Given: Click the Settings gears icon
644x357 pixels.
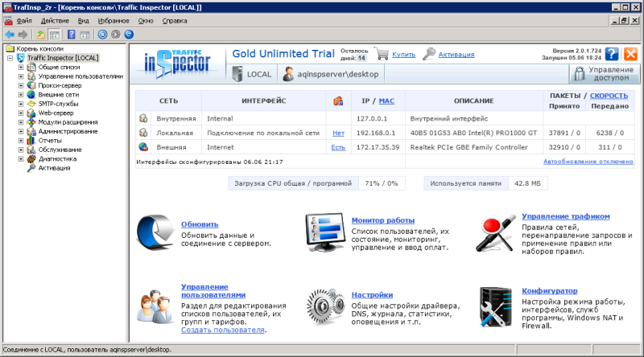Looking at the screenshot, I should point(325,306).
